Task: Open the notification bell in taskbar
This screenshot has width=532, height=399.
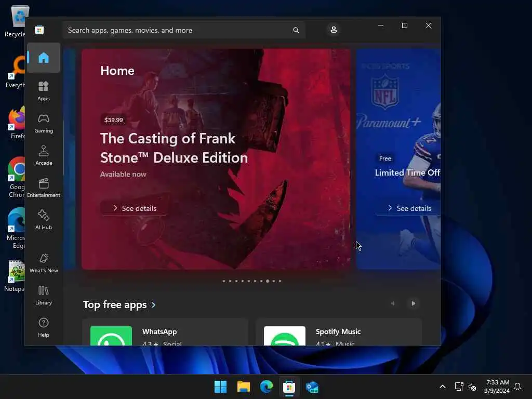Action: click(x=517, y=387)
